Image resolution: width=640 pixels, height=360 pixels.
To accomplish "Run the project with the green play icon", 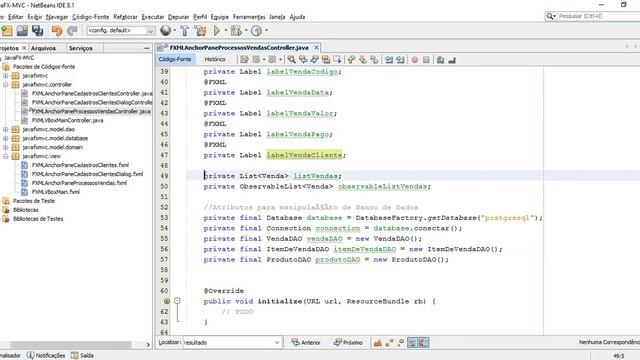I will 217,31.
